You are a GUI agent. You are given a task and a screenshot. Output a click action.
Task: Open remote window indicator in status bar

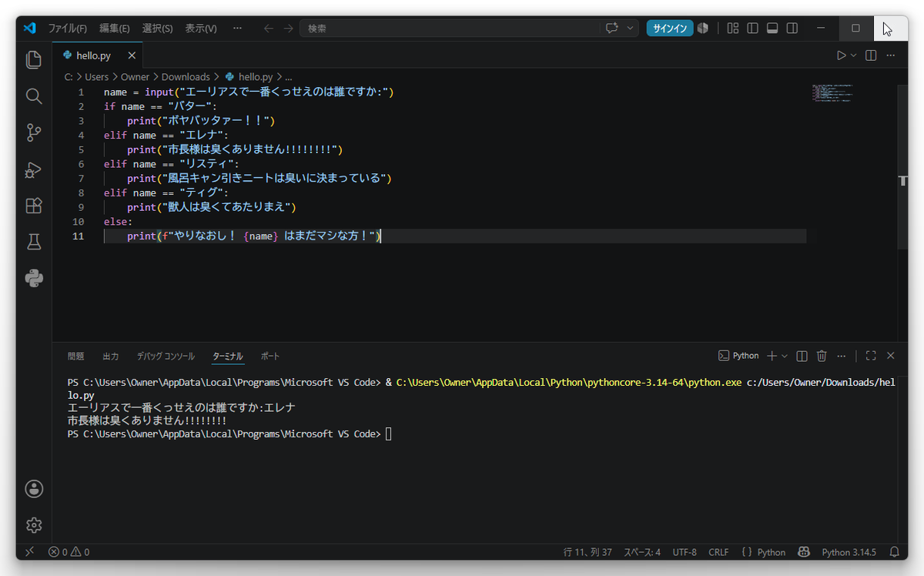coord(29,552)
